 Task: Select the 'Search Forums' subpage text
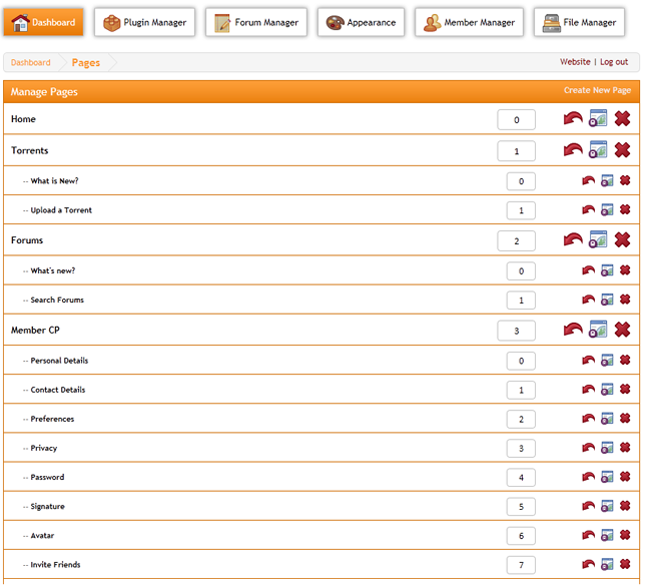point(57,300)
